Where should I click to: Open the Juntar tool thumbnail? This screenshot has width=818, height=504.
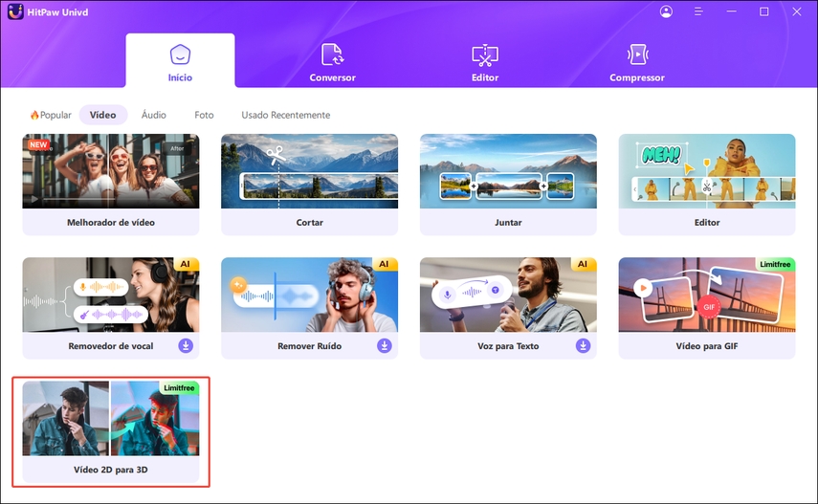click(508, 171)
